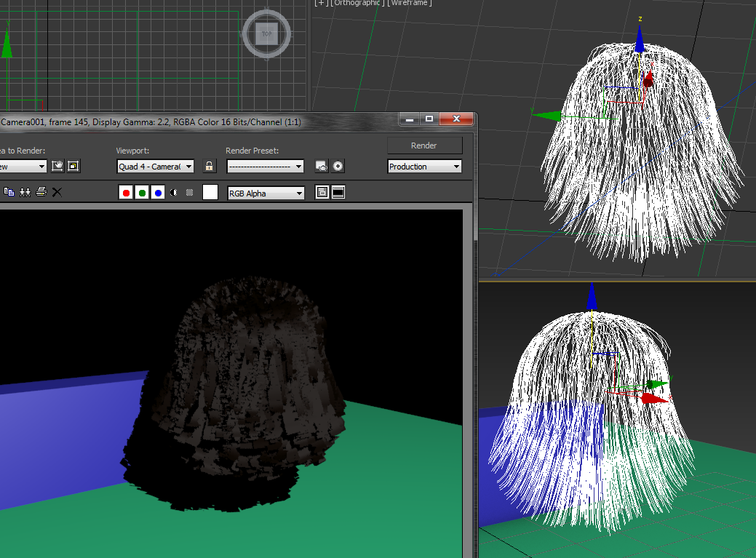Image resolution: width=756 pixels, height=558 pixels.
Task: Click the Copy Image icon
Action: pyautogui.click(x=9, y=192)
